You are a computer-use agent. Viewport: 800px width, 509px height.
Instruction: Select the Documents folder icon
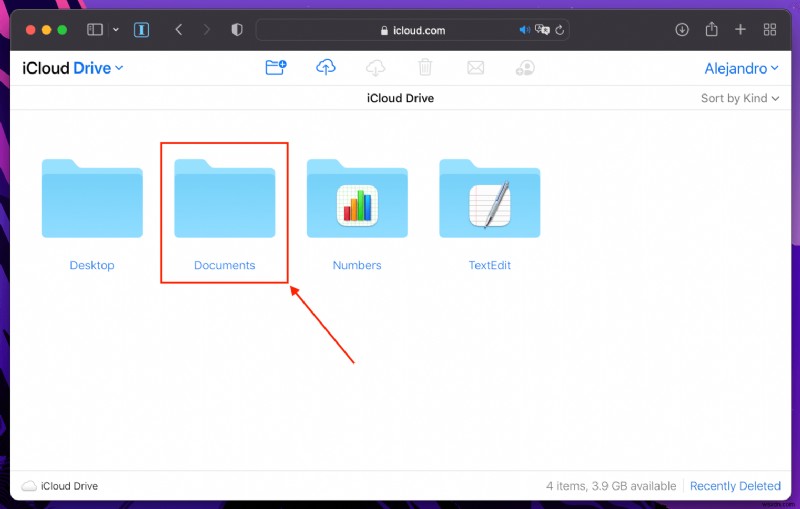tap(224, 198)
